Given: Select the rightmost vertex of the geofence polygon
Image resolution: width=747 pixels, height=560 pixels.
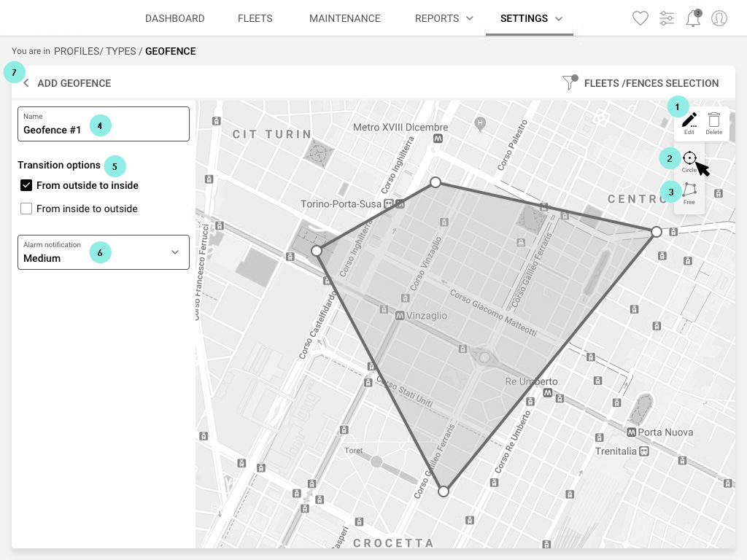Looking at the screenshot, I should coord(657,232).
